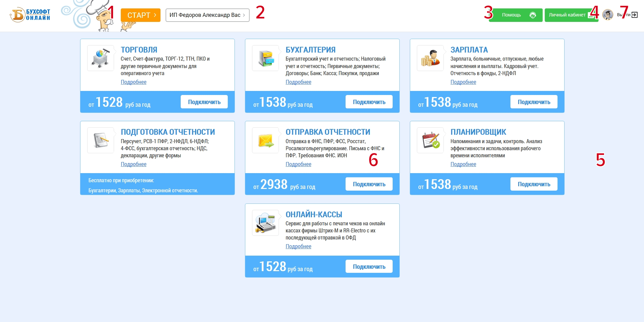This screenshot has height=322, width=644.
Task: Click the 'Сервис для работы с печати чеков' description
Action: pos(335,230)
